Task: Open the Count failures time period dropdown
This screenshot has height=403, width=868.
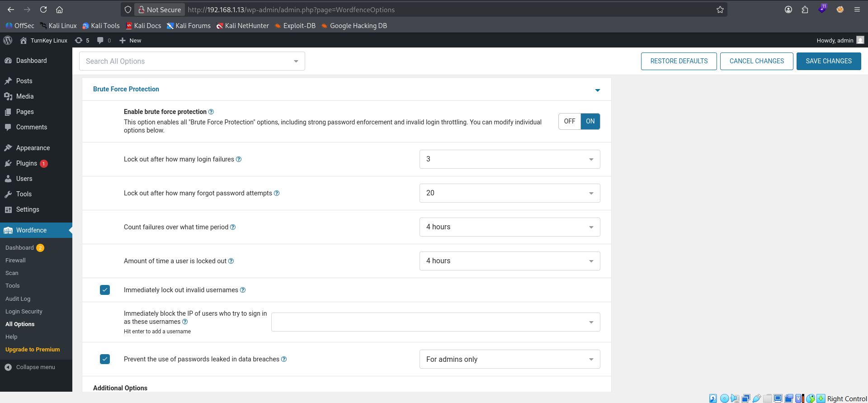Action: 509,227
